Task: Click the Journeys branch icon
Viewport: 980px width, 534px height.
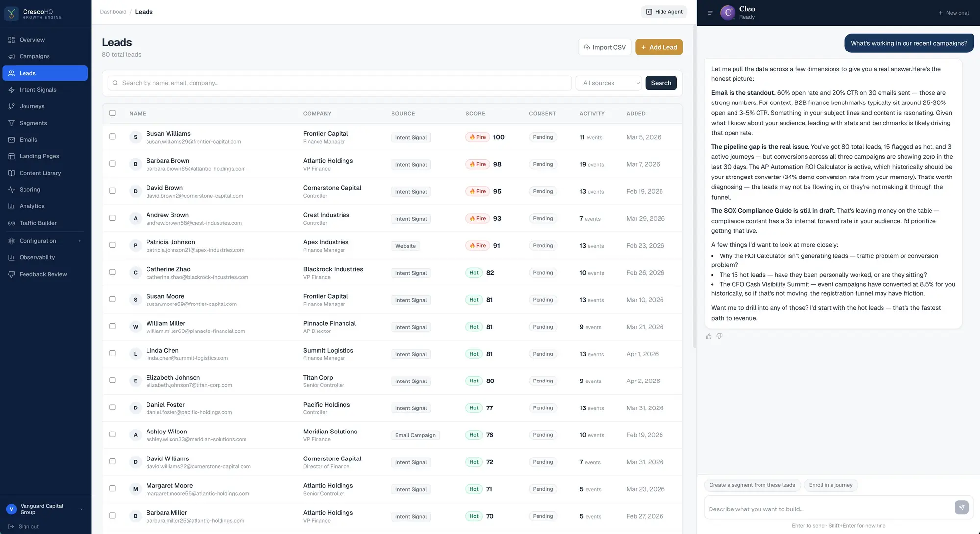Action: (11, 106)
